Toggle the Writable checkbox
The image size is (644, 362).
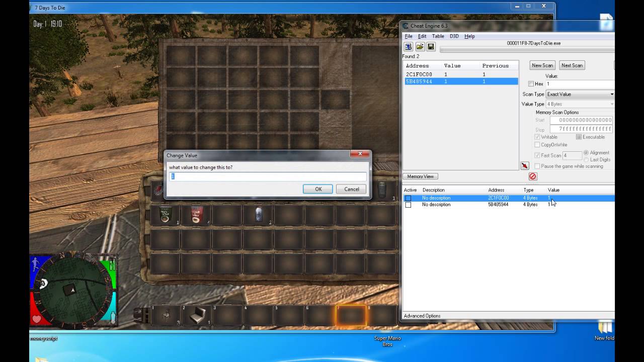(537, 137)
